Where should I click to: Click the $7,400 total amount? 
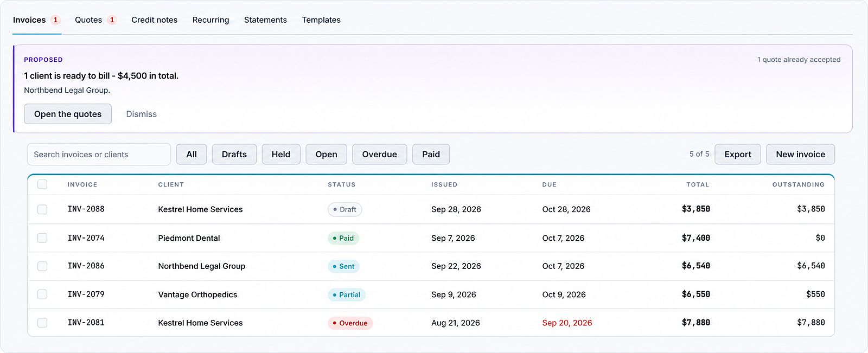click(696, 238)
